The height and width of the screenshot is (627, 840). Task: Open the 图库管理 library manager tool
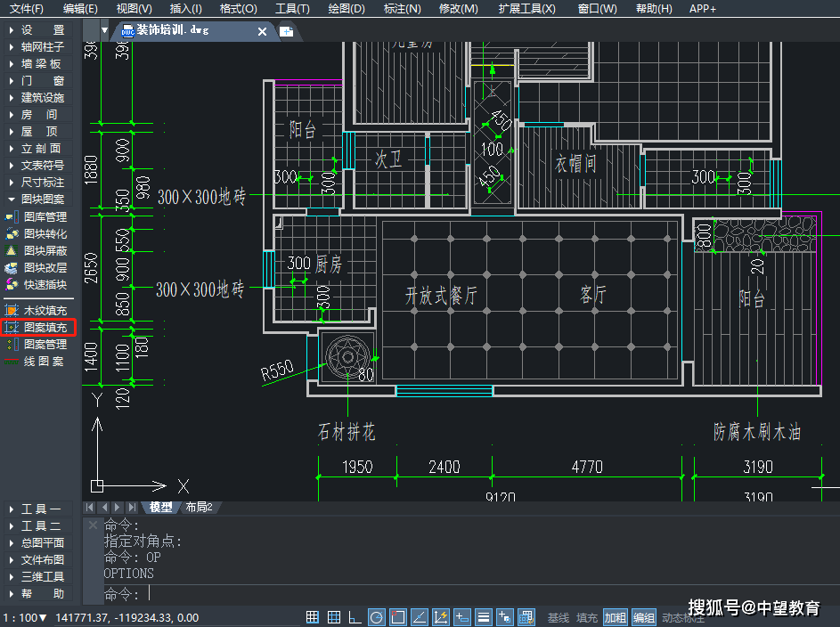coord(45,216)
